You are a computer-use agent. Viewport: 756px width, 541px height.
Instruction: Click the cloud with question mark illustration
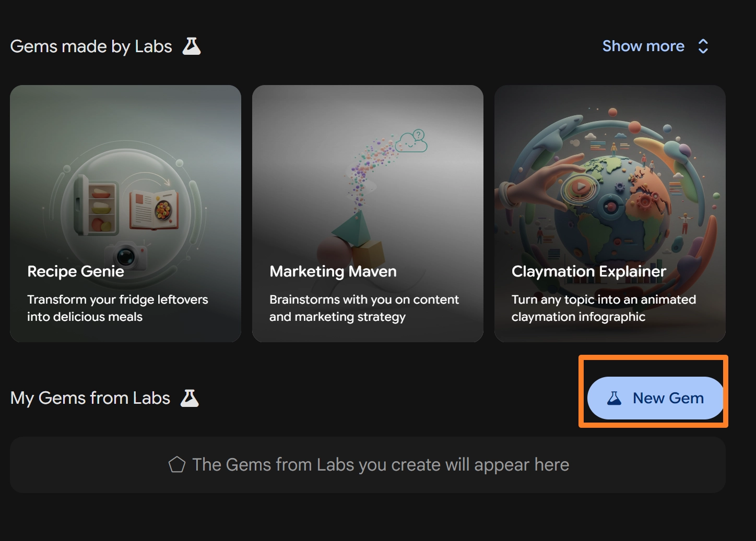click(411, 141)
